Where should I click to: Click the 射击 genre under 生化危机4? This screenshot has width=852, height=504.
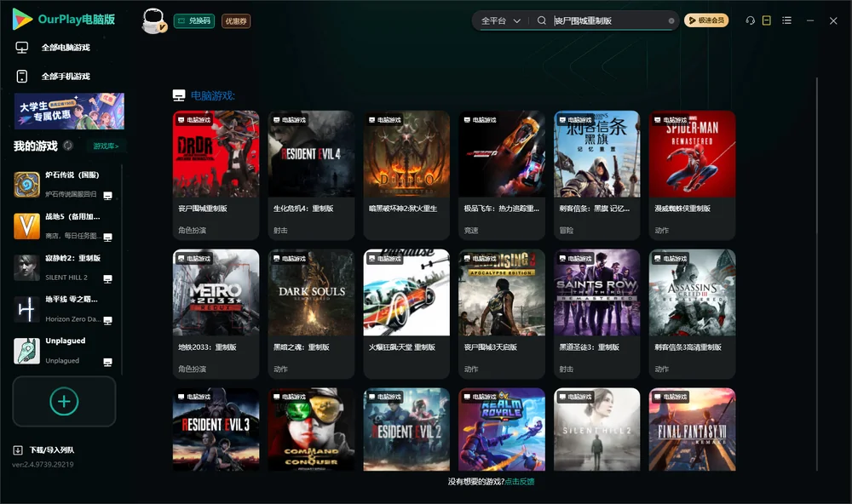click(x=280, y=230)
